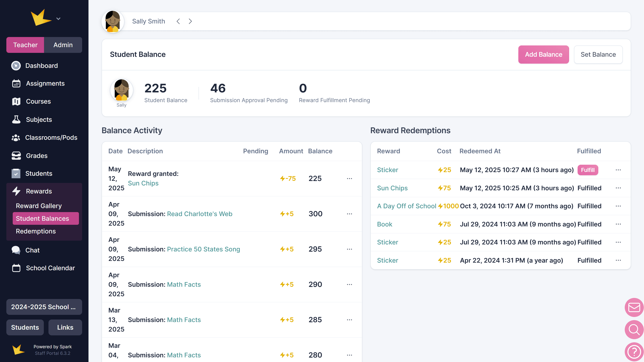Fulfill the pending Sticker redemption
644x362 pixels.
click(x=587, y=170)
